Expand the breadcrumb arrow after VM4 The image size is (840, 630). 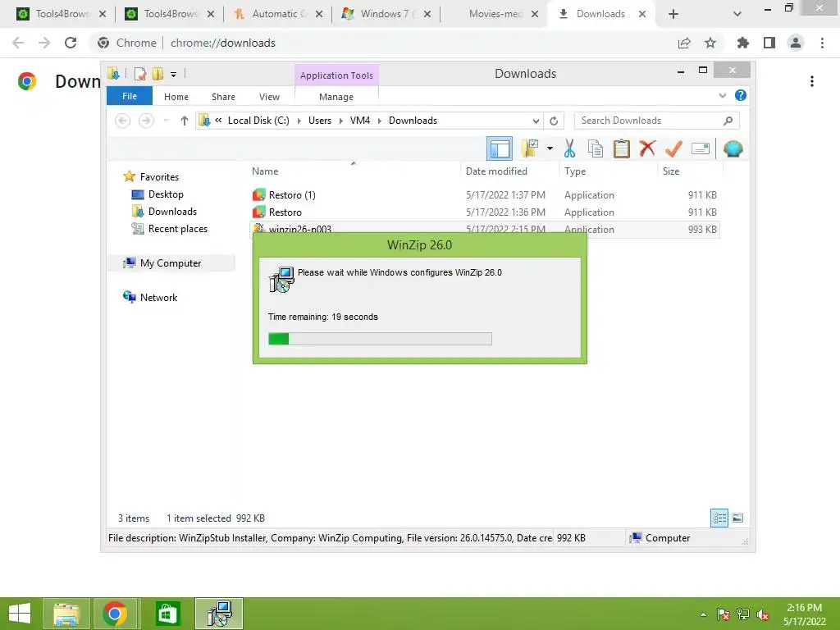379,121
